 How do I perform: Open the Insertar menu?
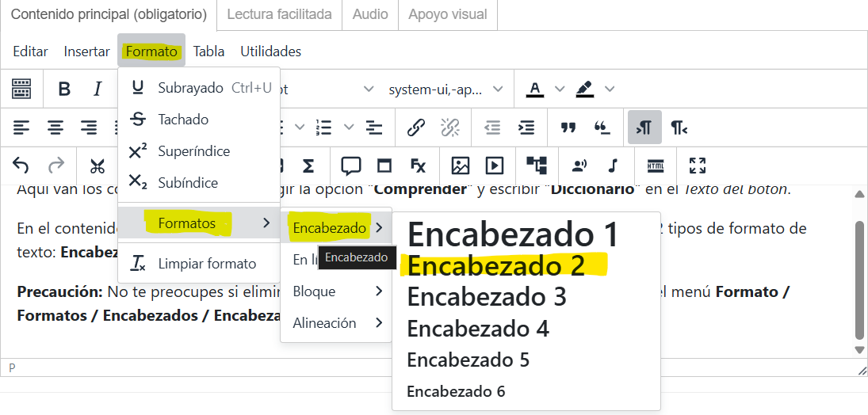86,51
